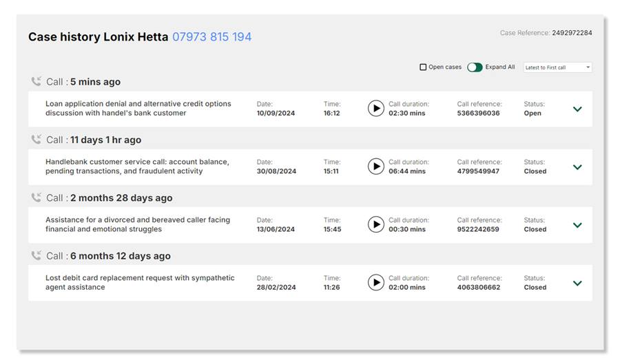Click phone icon beside 5 mins ago call

37,81
